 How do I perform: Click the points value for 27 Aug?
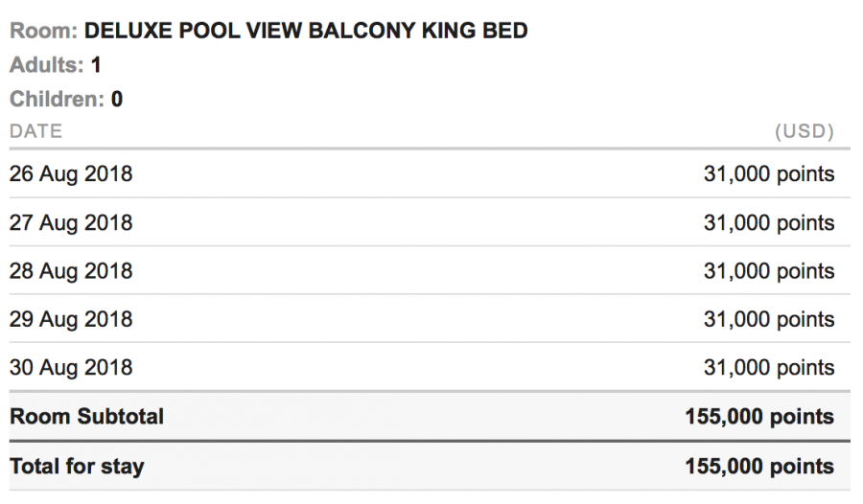pyautogui.click(x=768, y=222)
